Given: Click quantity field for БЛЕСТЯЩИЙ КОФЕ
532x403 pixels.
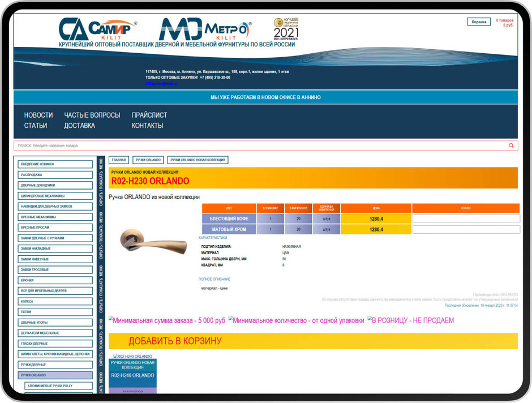Looking at the screenshot, I should (x=466, y=219).
